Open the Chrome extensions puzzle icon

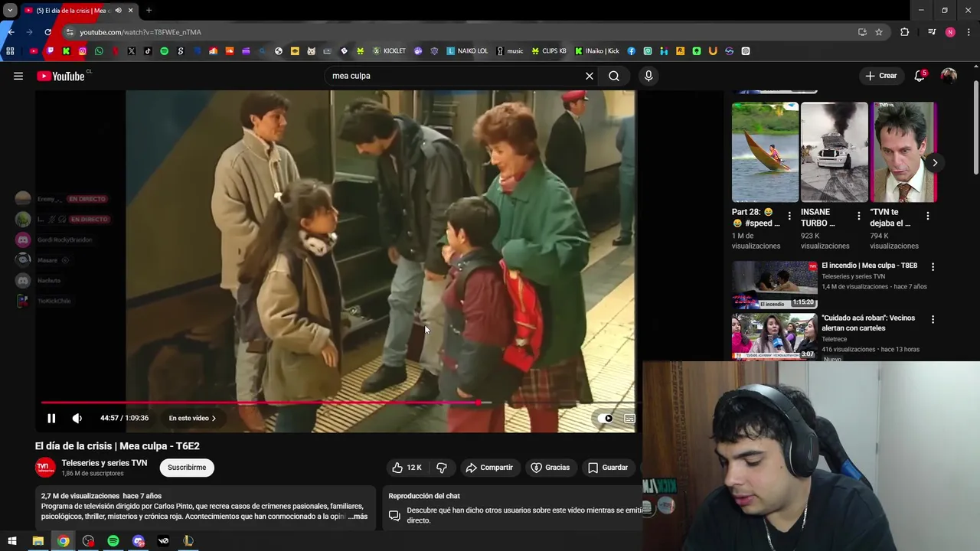pos(904,32)
